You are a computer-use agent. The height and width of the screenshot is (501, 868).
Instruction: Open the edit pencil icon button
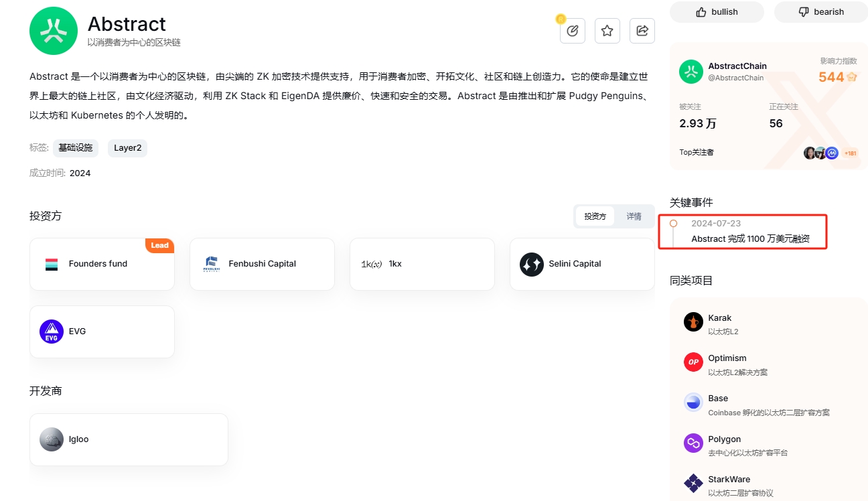(573, 31)
